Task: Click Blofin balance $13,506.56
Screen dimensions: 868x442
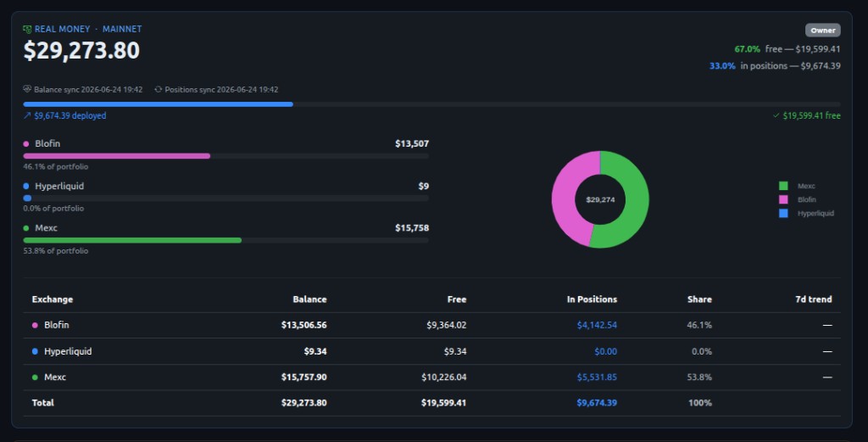Action: (x=304, y=325)
